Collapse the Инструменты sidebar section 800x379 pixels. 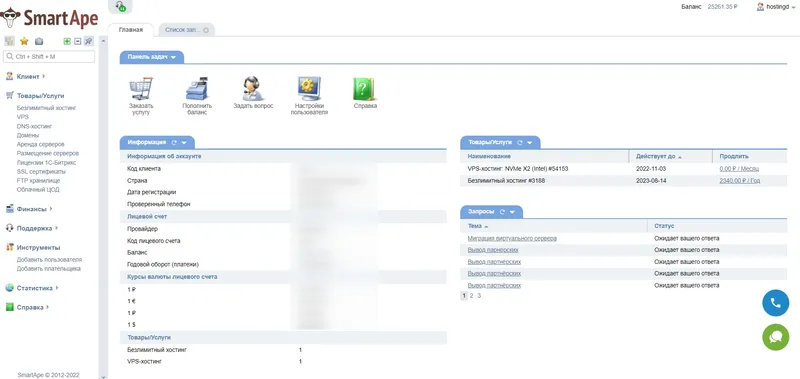point(38,247)
